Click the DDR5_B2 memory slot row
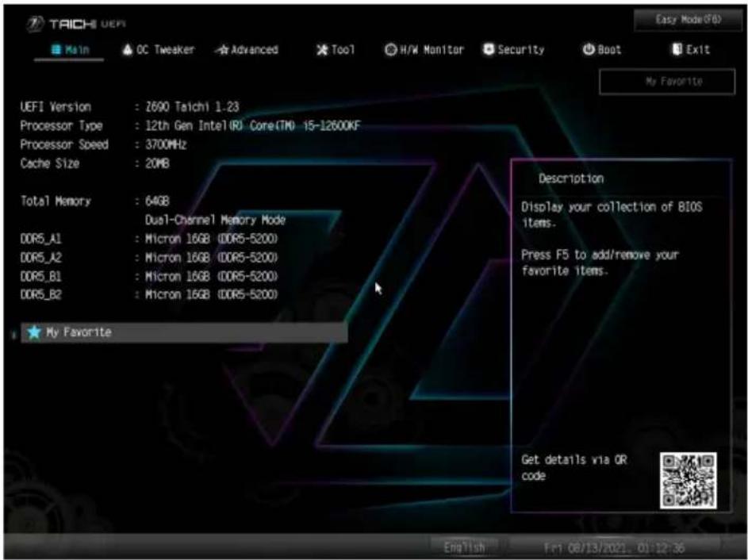The height and width of the screenshot is (560, 748). 149,295
